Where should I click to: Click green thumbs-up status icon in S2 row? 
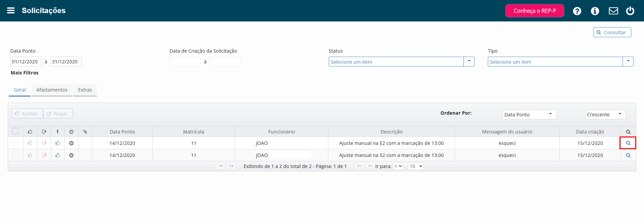(x=58, y=155)
